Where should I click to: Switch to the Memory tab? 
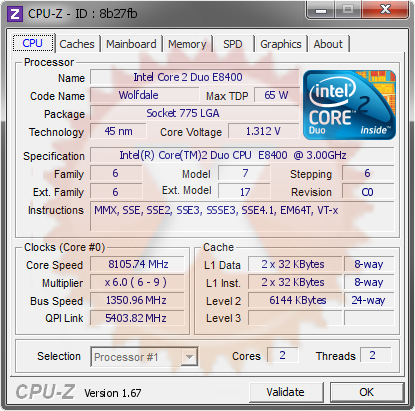(x=187, y=44)
